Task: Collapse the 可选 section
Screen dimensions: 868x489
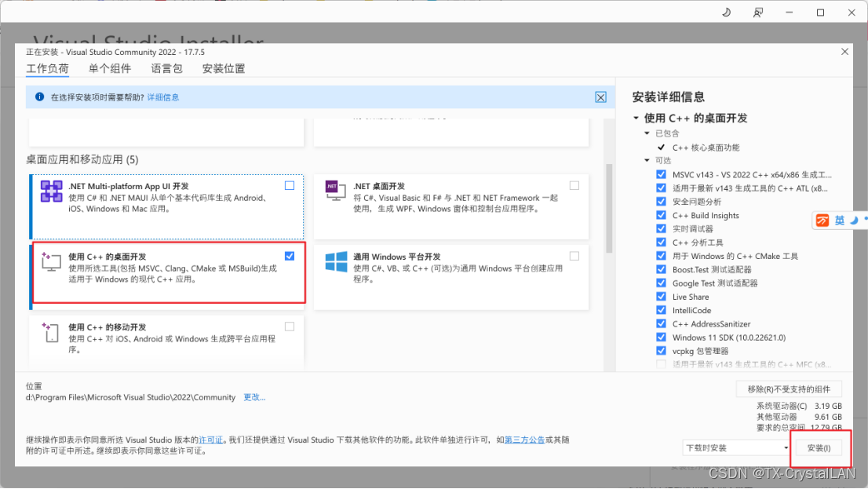Action: [648, 160]
